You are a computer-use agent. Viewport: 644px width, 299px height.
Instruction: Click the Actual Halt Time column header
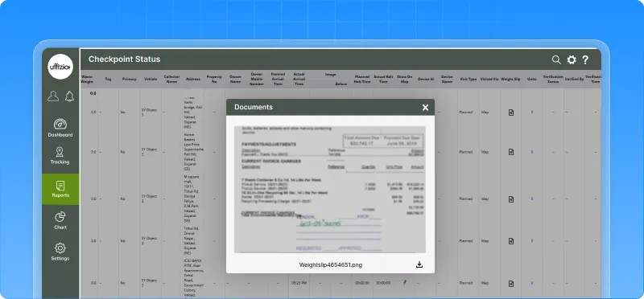[x=383, y=79]
